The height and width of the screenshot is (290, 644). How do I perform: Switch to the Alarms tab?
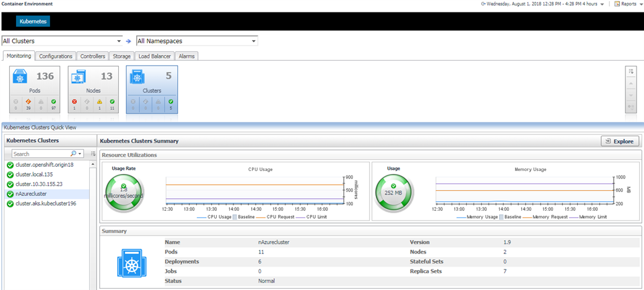[187, 56]
